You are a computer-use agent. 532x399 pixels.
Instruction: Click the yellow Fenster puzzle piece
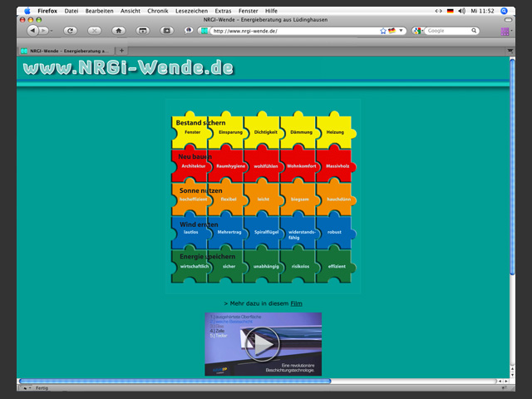pyautogui.click(x=192, y=132)
